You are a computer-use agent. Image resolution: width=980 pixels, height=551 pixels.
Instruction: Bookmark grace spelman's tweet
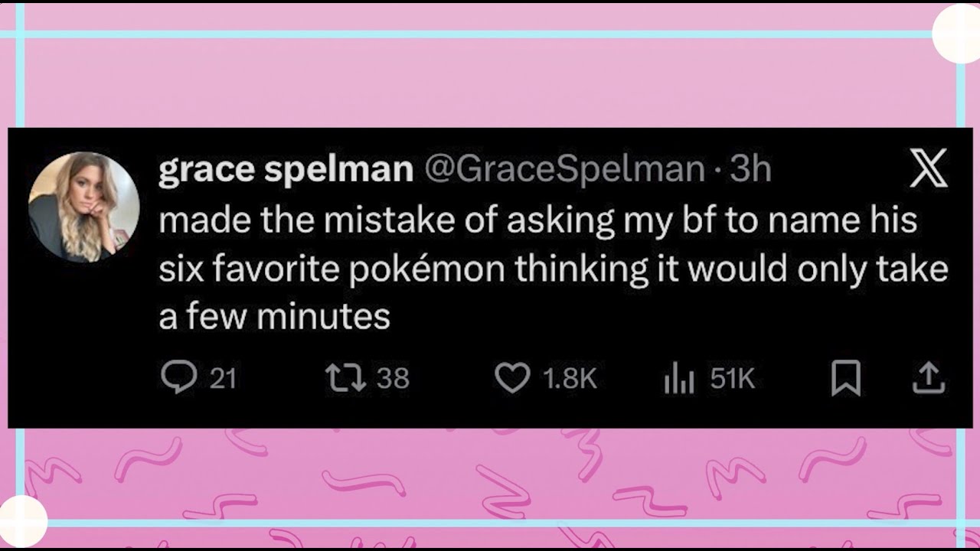pos(846,378)
